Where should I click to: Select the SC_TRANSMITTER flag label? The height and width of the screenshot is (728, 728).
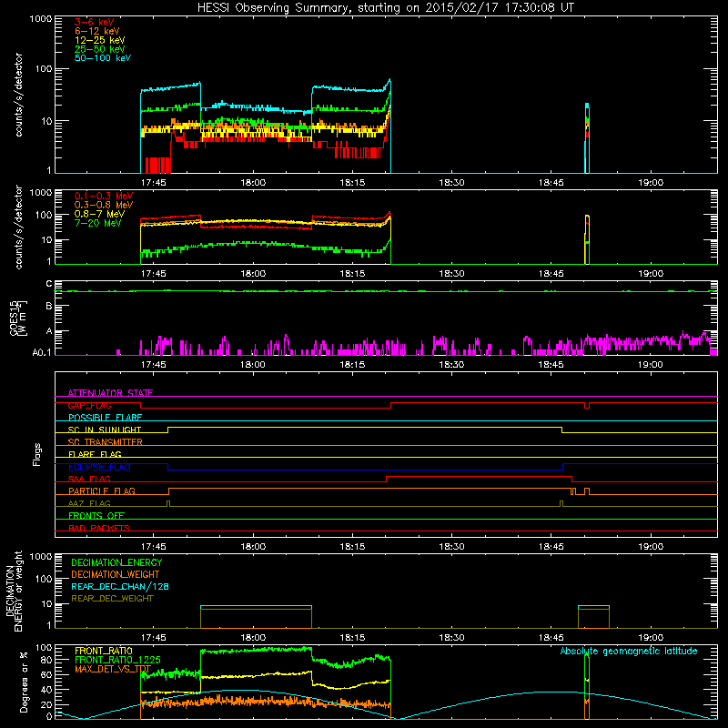tap(106, 442)
